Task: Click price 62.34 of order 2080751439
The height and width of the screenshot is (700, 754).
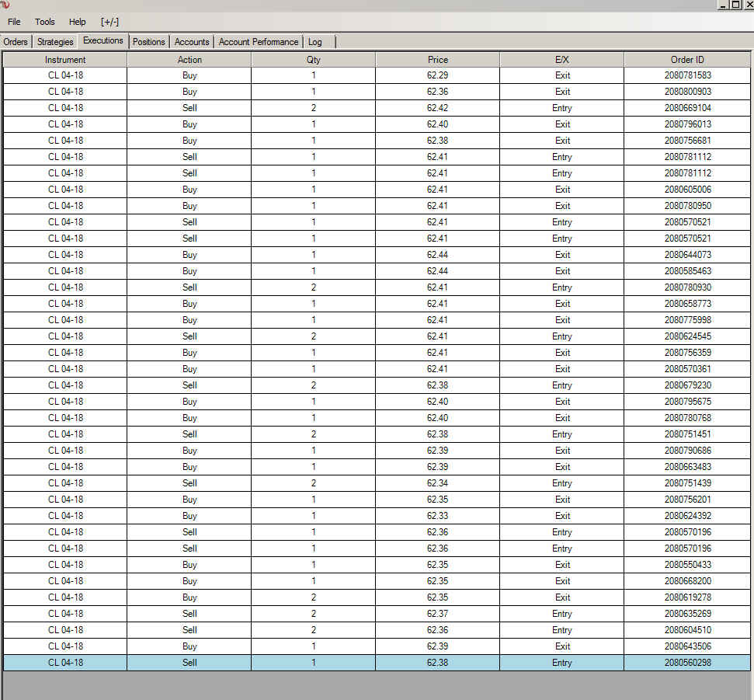Action: 438,483
